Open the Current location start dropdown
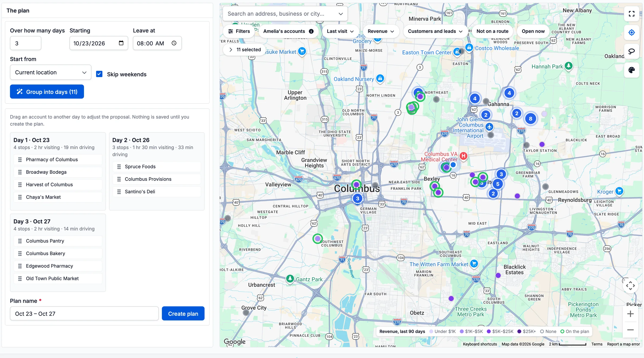The height and width of the screenshot is (358, 644). pyautogui.click(x=50, y=72)
